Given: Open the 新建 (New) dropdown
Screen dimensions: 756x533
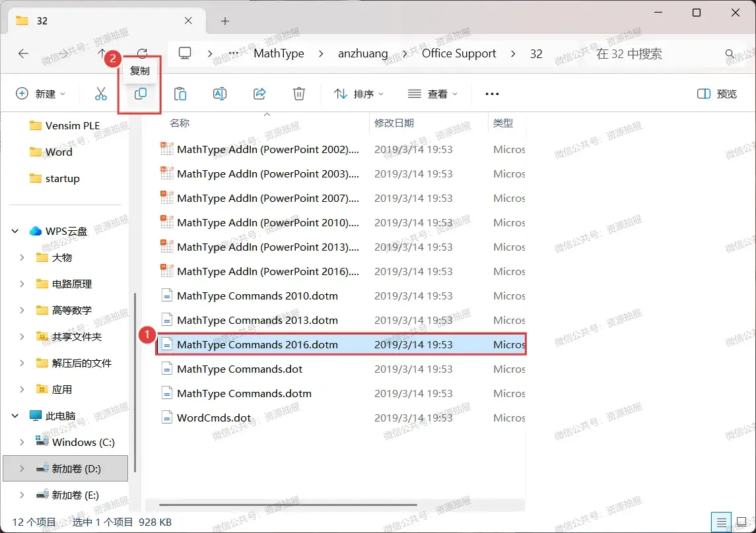Looking at the screenshot, I should click(40, 94).
